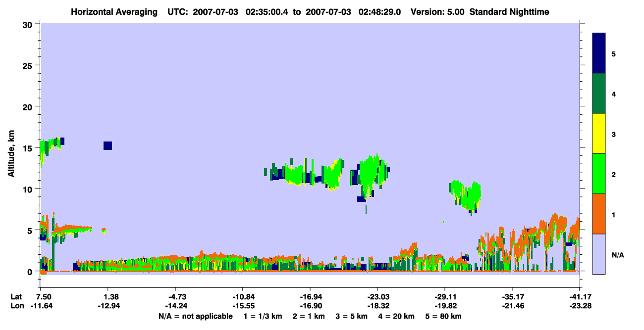
Task: Click the dark blue color bar segment labeled 5
Action: pyautogui.click(x=599, y=53)
